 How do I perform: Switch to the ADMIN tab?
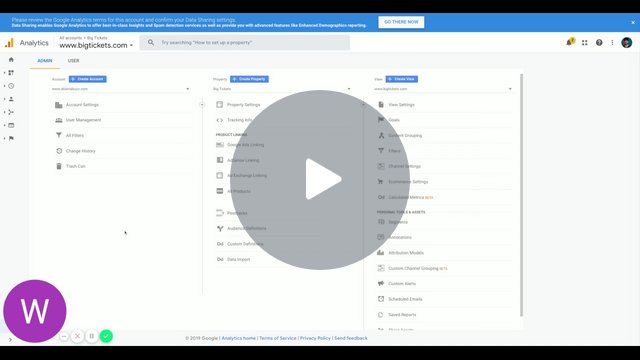[44, 60]
